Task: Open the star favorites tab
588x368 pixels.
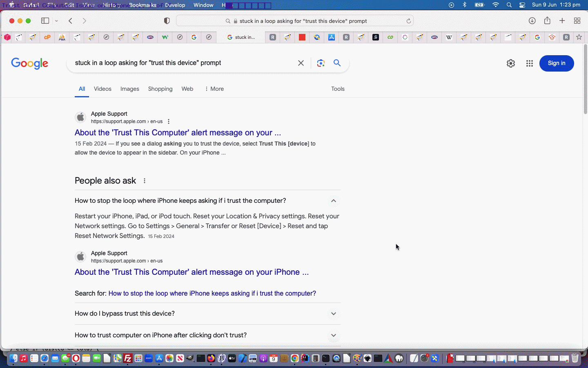Action: (579, 37)
